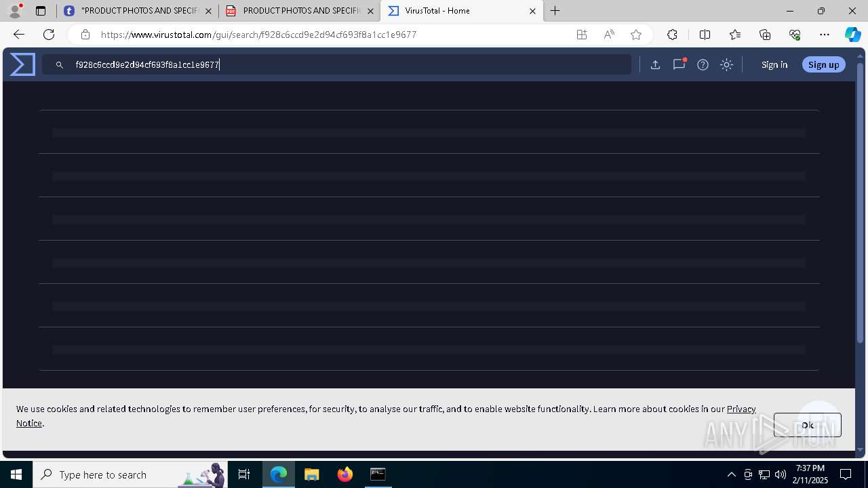Close the VirusTotal - Home tab

point(532,11)
